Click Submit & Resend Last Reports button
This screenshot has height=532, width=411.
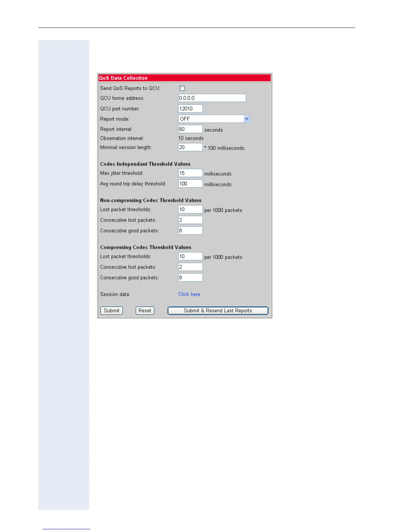tap(218, 311)
